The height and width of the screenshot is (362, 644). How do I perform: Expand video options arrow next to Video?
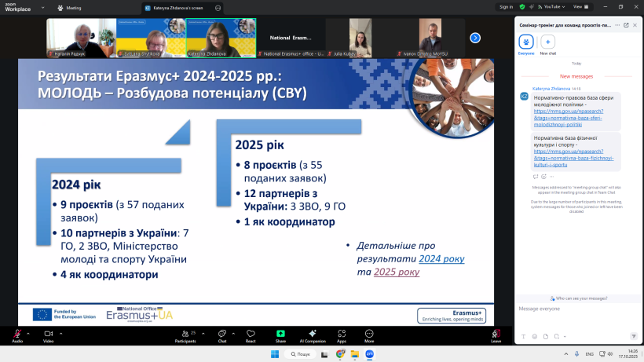coord(60,331)
